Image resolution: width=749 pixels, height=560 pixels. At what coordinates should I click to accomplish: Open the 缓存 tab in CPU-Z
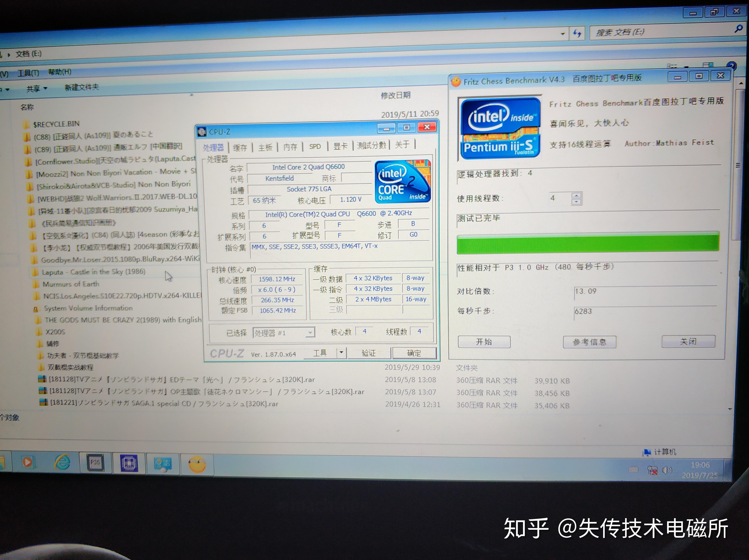(x=240, y=148)
